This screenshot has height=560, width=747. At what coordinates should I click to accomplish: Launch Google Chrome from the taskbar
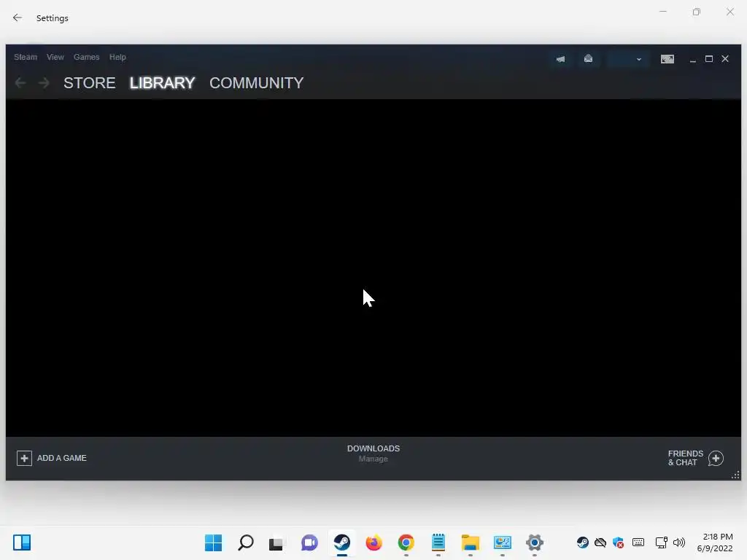tap(406, 542)
